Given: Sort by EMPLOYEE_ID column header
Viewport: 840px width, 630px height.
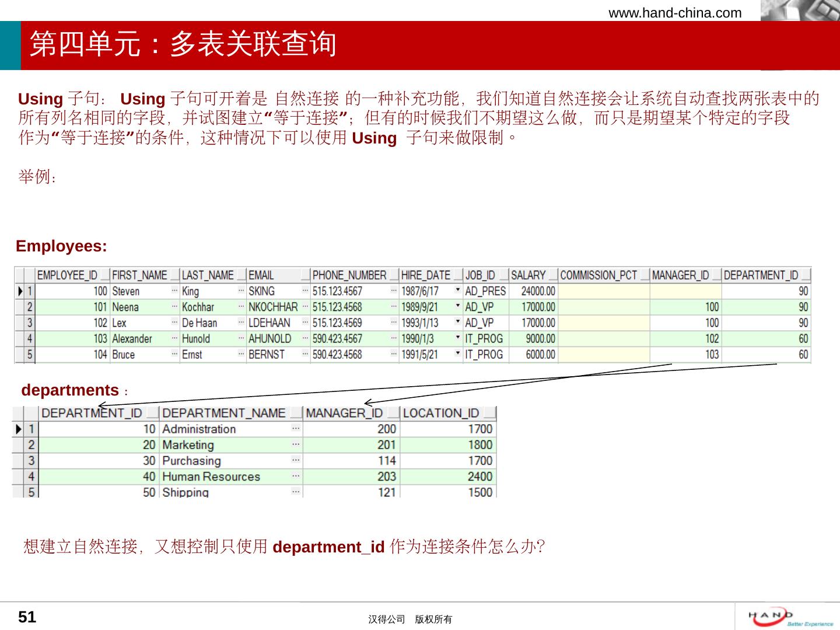Looking at the screenshot, I should [67, 275].
